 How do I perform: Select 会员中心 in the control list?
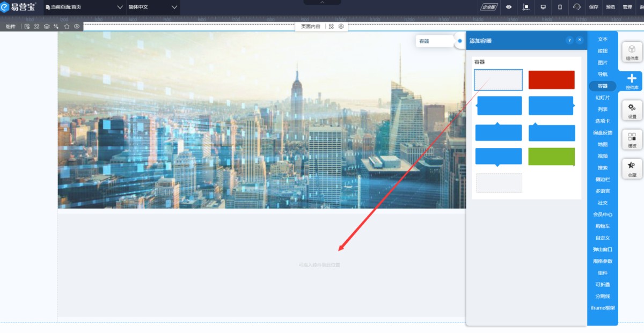click(x=603, y=214)
